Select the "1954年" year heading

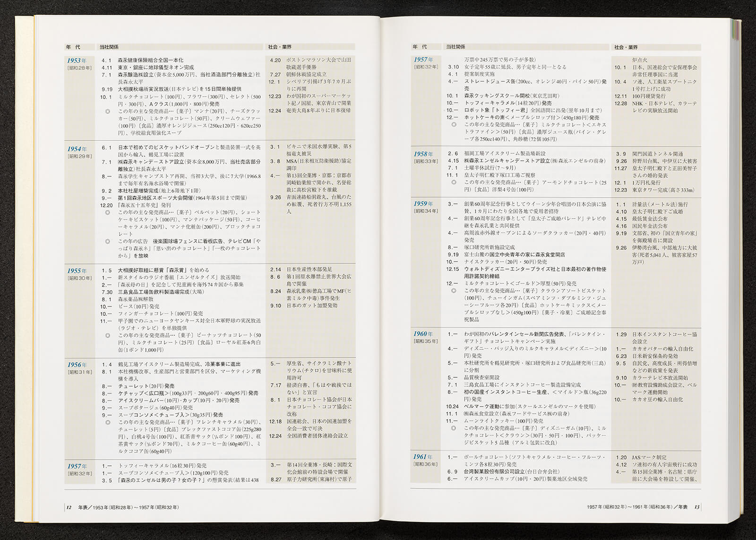point(77,148)
